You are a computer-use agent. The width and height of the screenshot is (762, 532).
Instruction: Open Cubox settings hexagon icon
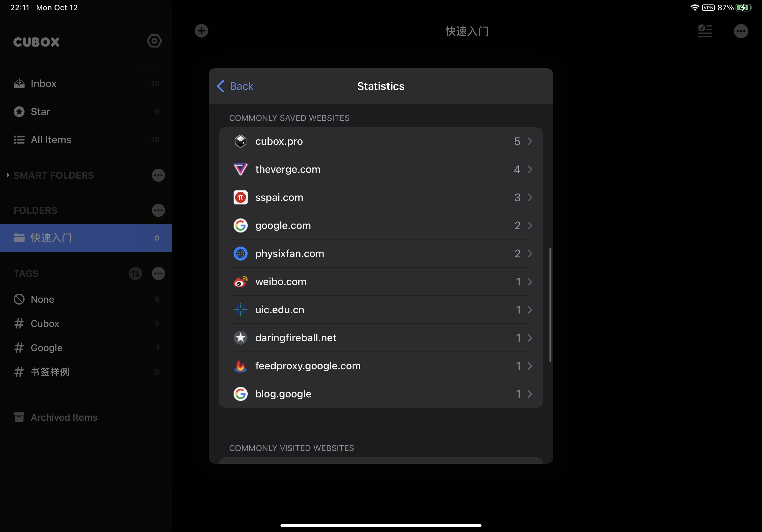154,41
